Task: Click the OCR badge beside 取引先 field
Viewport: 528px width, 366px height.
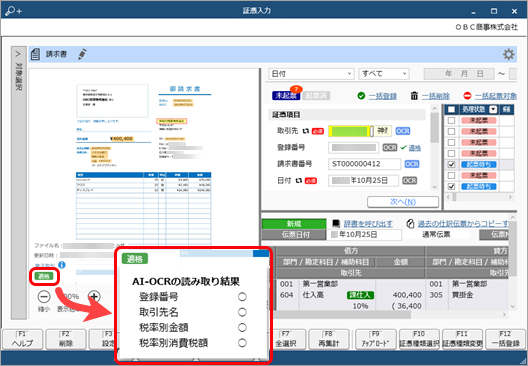Action: 403,131
